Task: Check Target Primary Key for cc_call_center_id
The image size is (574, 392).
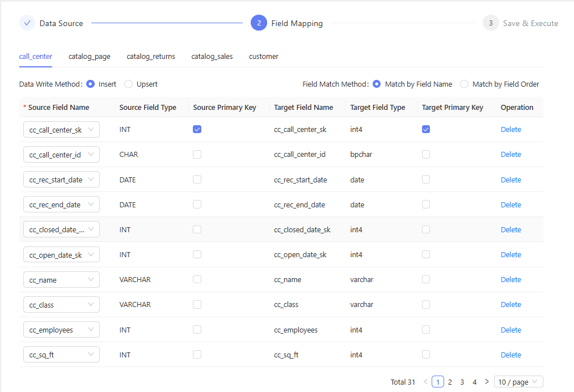Action: [426, 154]
